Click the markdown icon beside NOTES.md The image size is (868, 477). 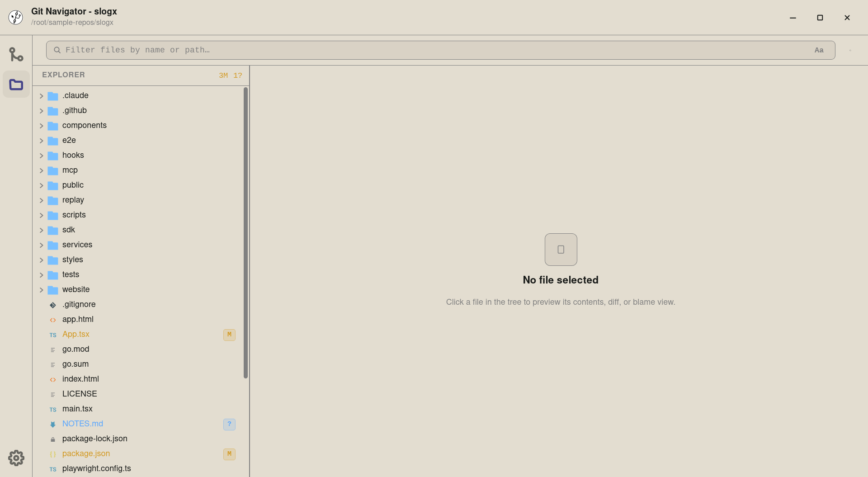[x=53, y=424]
